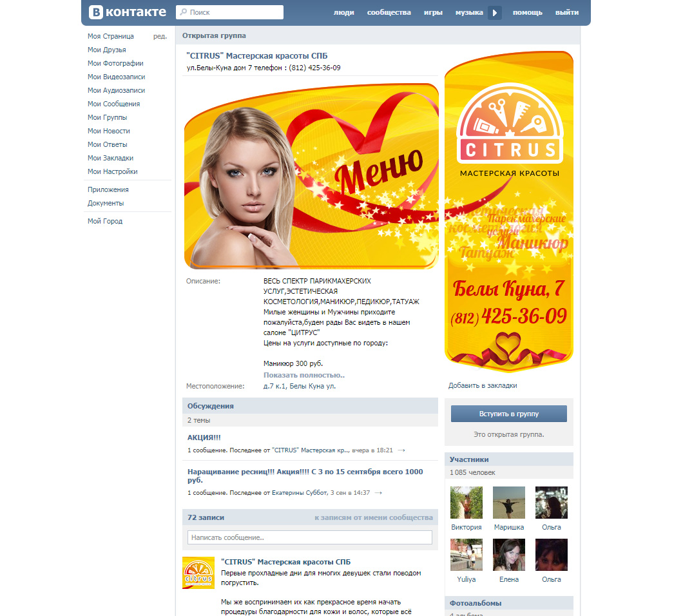Open member Маришка's avatar

(509, 503)
